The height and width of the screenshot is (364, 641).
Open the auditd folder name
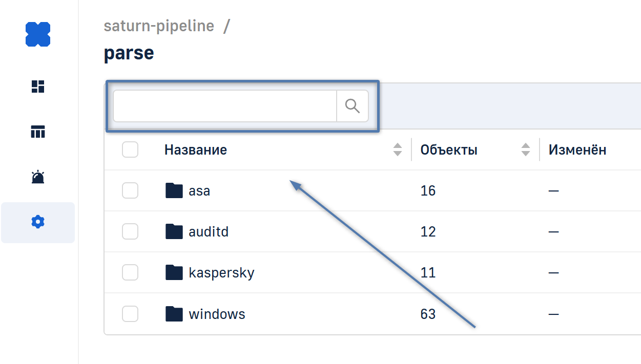click(x=209, y=231)
